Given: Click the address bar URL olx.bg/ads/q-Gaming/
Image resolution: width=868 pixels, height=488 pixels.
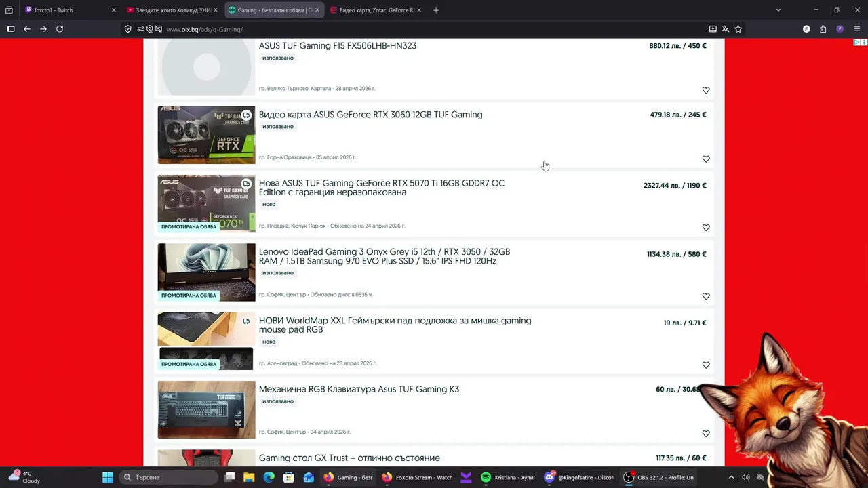Looking at the screenshot, I should [x=205, y=29].
